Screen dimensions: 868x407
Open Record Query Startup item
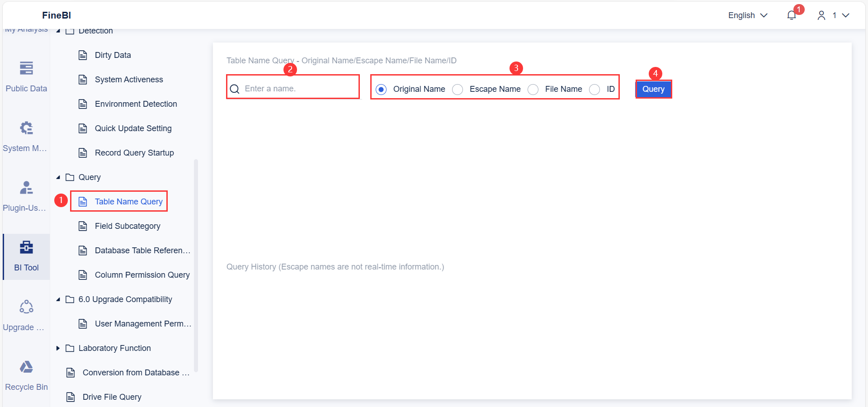tap(134, 153)
